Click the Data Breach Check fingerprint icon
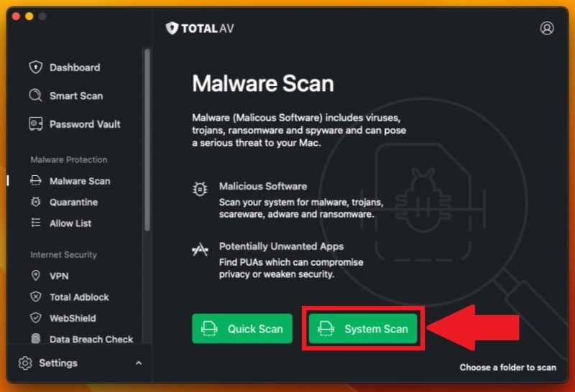Viewport: 575px width, 392px height. click(x=35, y=339)
